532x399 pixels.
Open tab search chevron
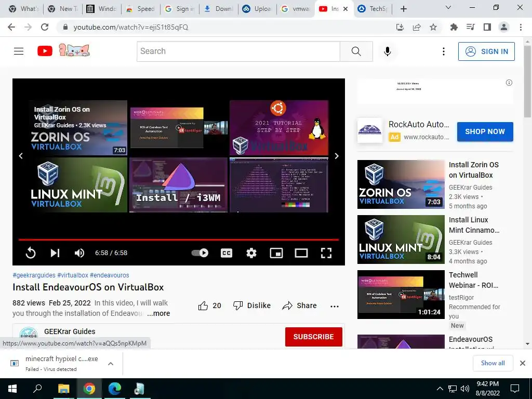coord(448,7)
